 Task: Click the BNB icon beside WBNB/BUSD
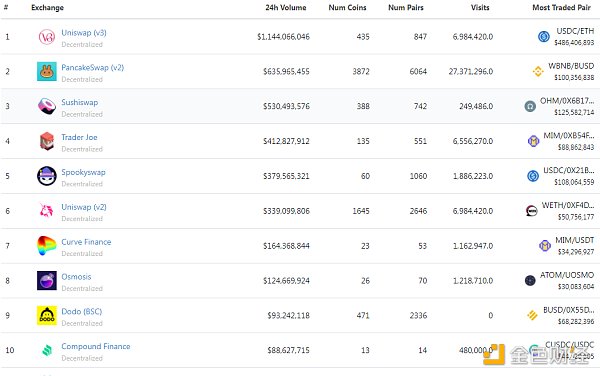(538, 72)
